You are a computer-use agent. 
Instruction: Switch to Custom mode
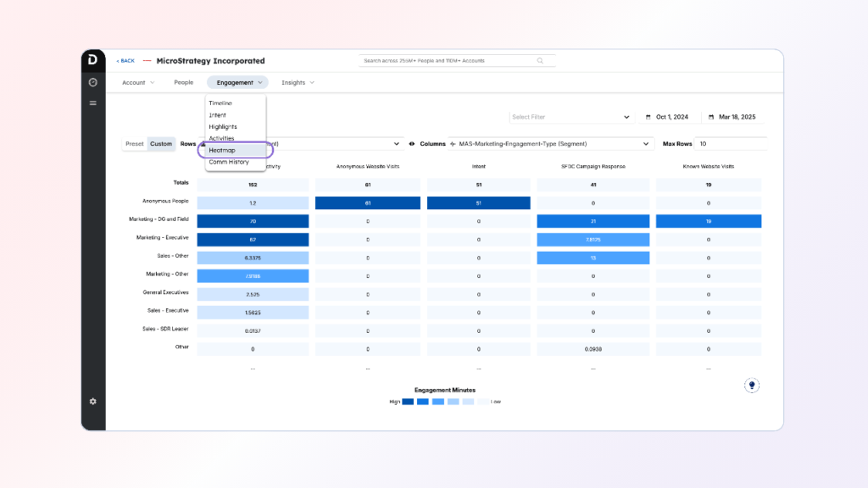pos(161,144)
